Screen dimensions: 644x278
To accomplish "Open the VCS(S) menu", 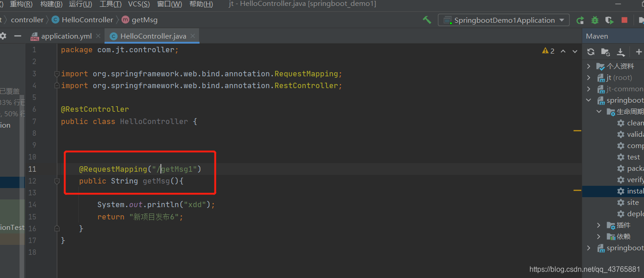I will pyautogui.click(x=139, y=4).
